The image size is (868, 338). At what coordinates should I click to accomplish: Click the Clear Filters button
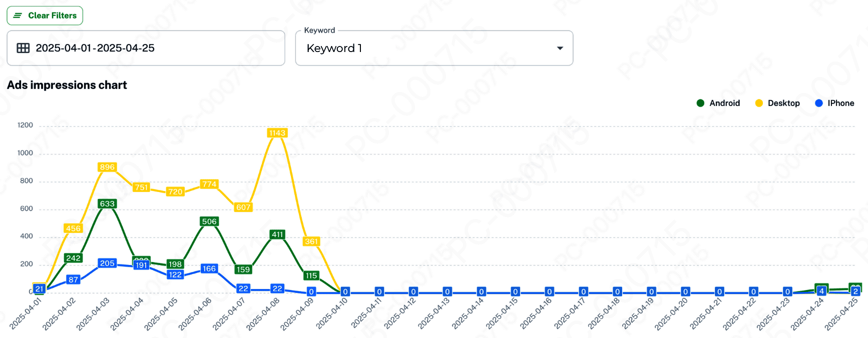pos(45,15)
